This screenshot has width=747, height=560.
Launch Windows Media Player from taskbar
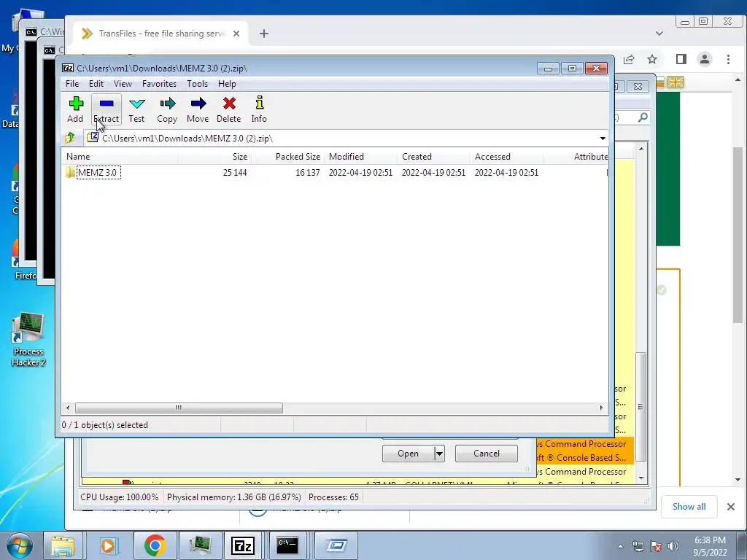(108, 545)
